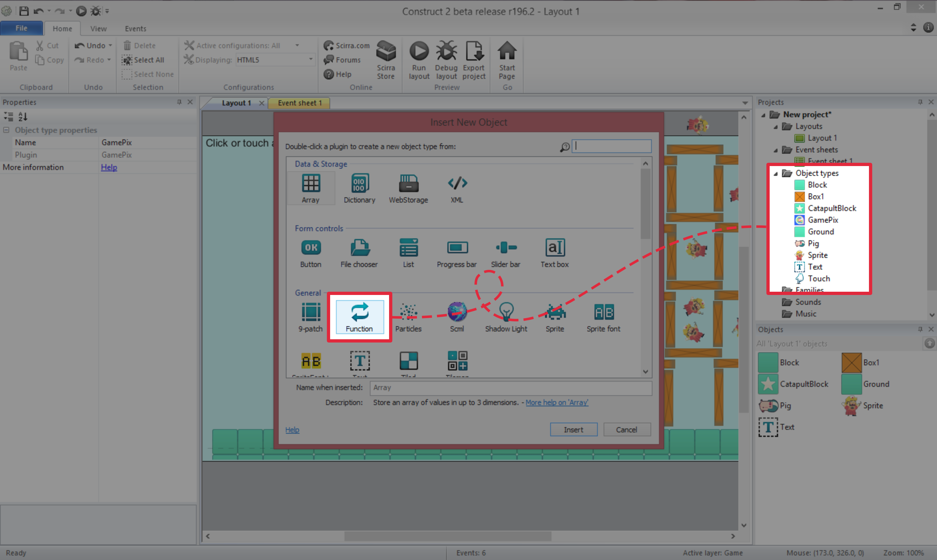The height and width of the screenshot is (560, 937).
Task: Switch to the Home ribbon tab
Action: click(x=62, y=29)
